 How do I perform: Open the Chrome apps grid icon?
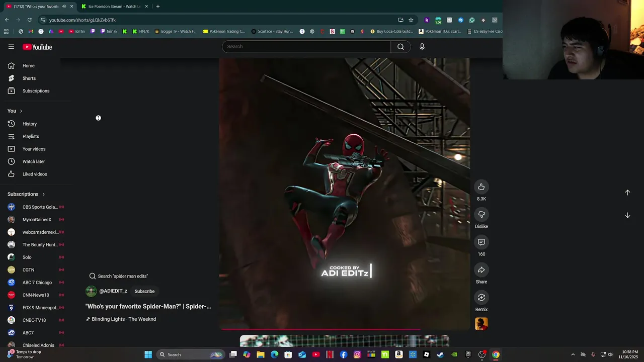pos(6,31)
